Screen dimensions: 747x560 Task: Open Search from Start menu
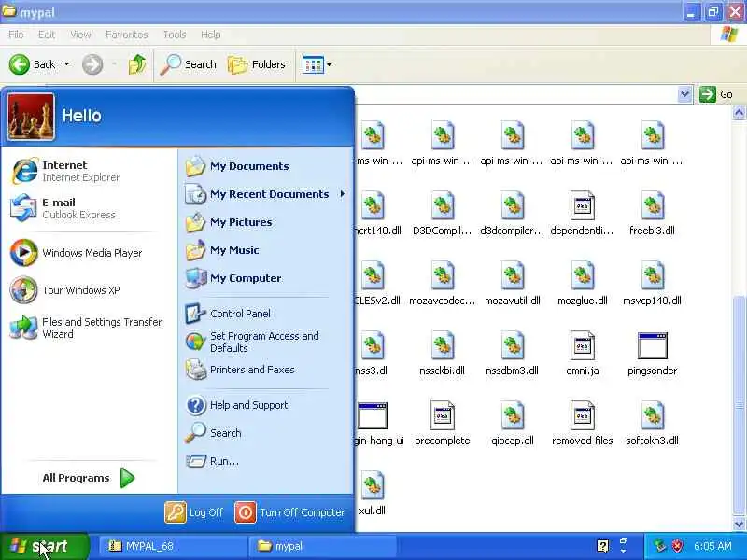click(x=214, y=433)
